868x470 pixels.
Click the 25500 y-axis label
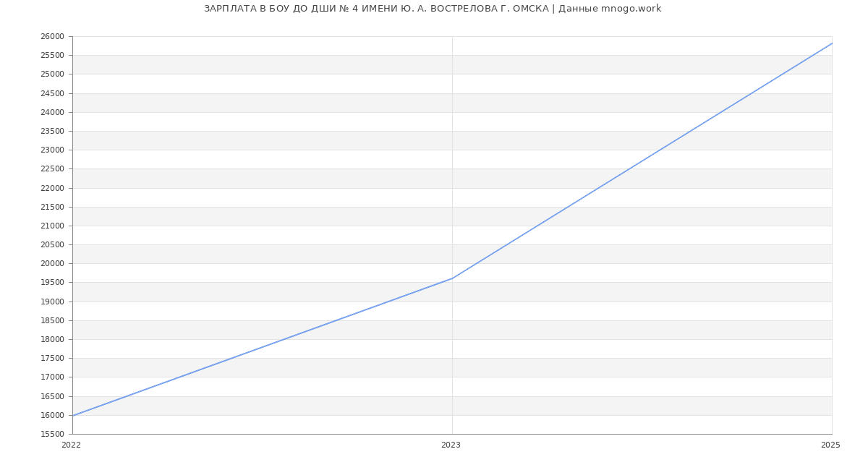(53, 56)
